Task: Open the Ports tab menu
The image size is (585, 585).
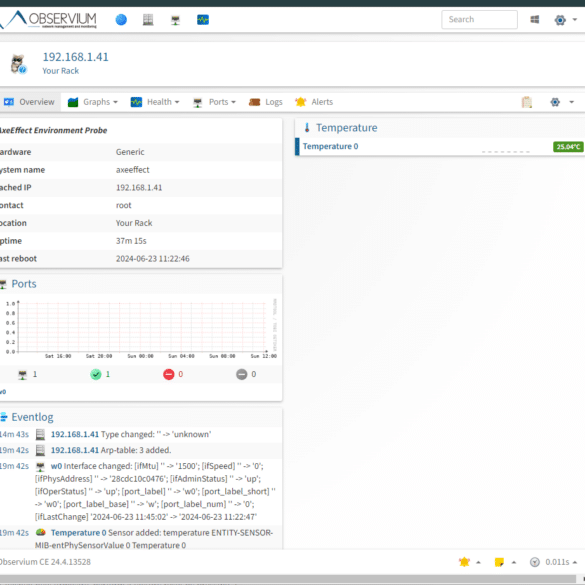Action: tap(215, 102)
